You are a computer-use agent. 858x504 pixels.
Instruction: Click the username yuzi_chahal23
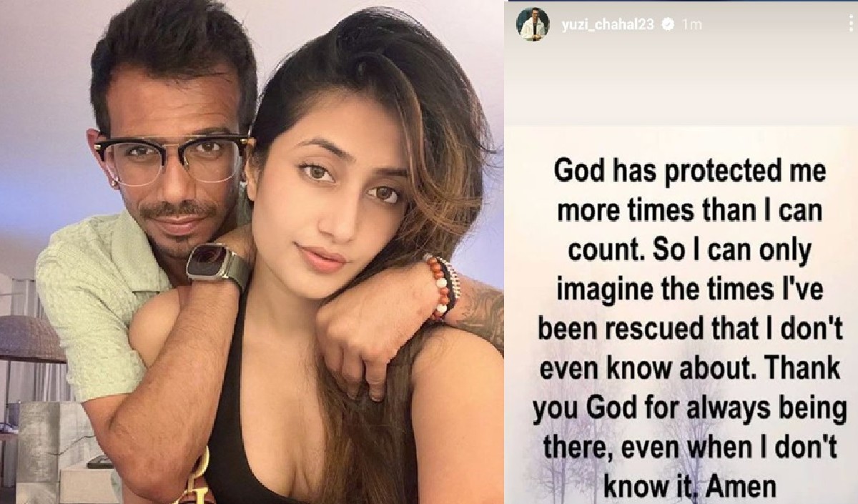pyautogui.click(x=609, y=22)
